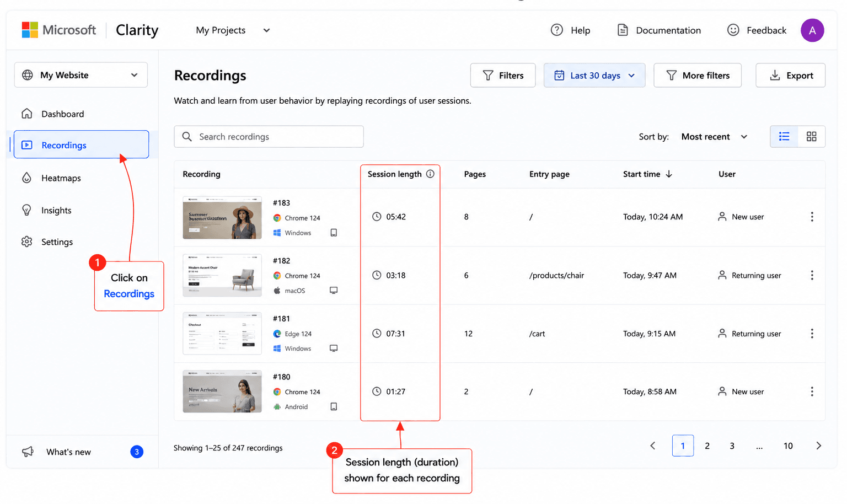847x504 pixels.
Task: Select Recordings in the sidebar
Action: [x=81, y=145]
